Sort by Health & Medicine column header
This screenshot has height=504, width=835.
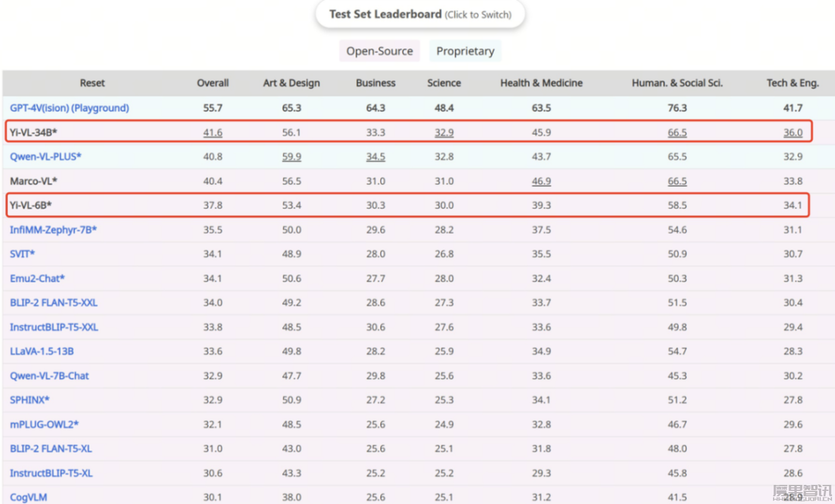[x=542, y=84]
